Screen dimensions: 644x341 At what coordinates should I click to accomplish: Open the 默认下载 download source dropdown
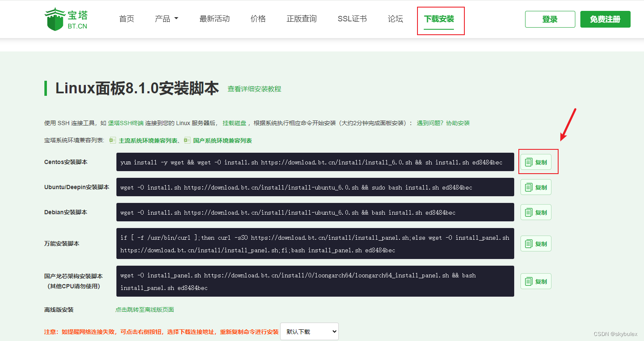[x=309, y=331]
